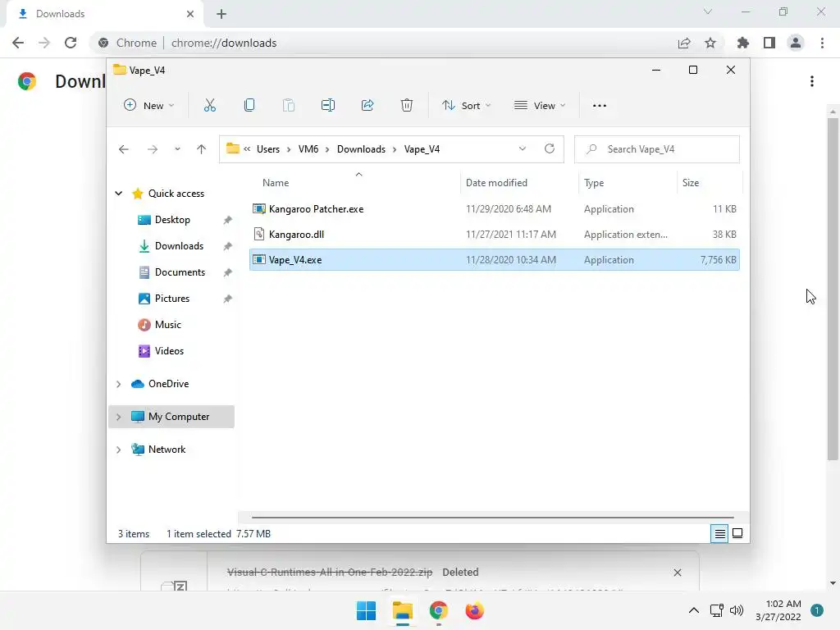Open clock and date in taskbar
The image size is (840, 630).
coord(778,610)
